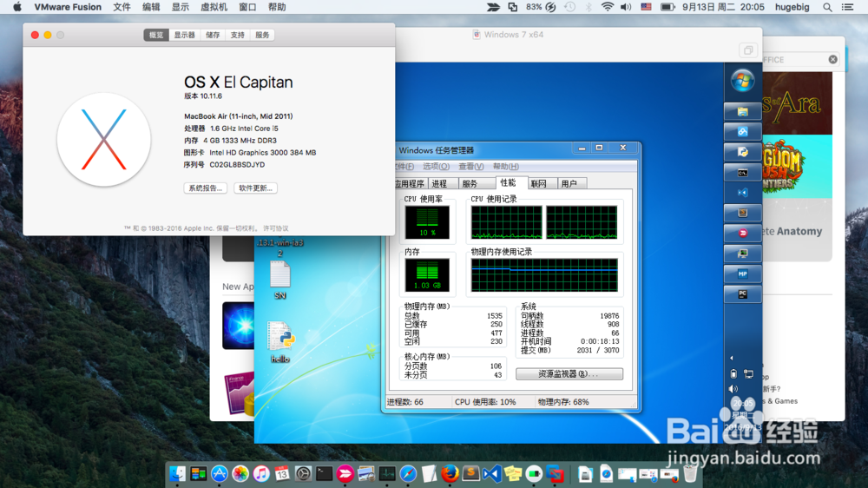The height and width of the screenshot is (488, 868).
Task: Expand hidden Windows tray icons arrow
Action: [731, 358]
